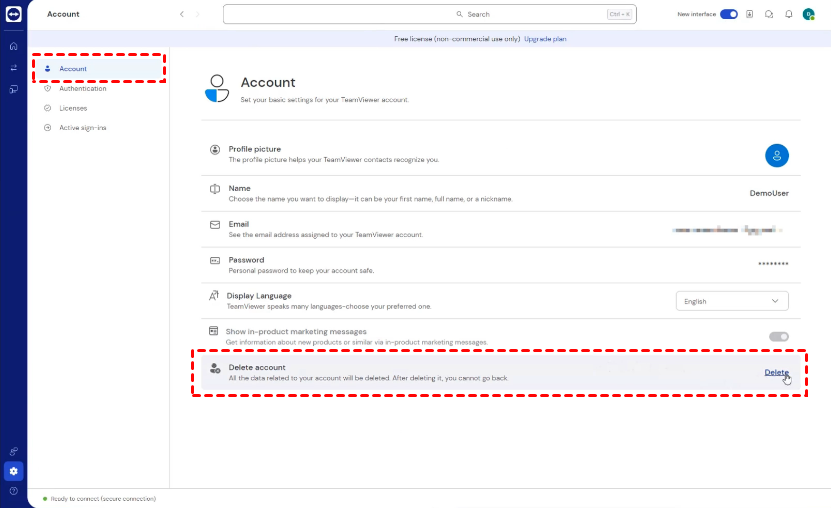Click the Email envelope icon
Viewport: 831px width, 508px height.
215,225
